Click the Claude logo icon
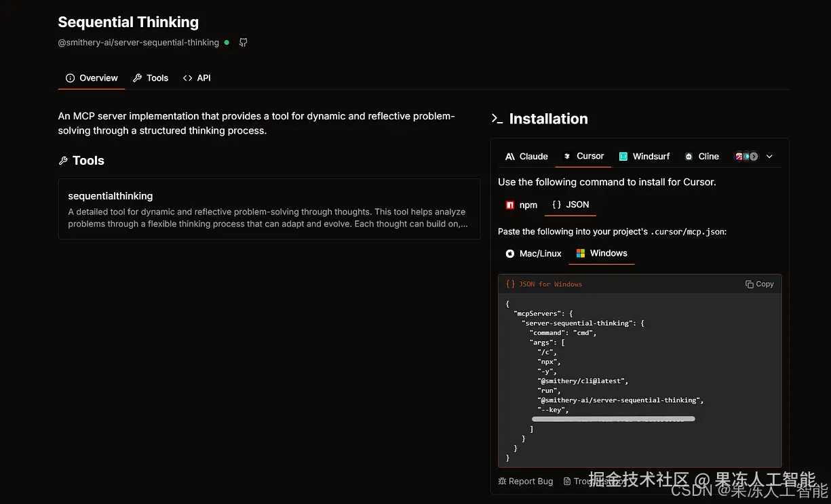 tap(510, 157)
